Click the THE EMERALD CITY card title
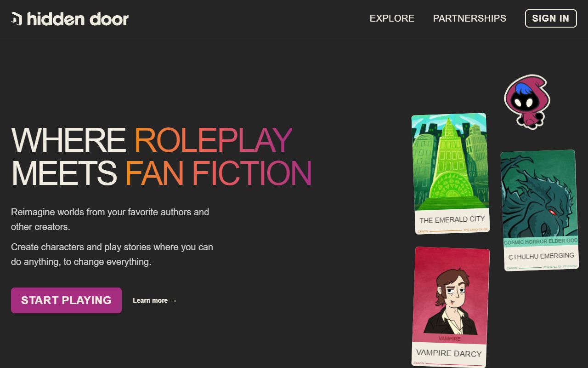The image size is (588, 368). [x=452, y=220]
